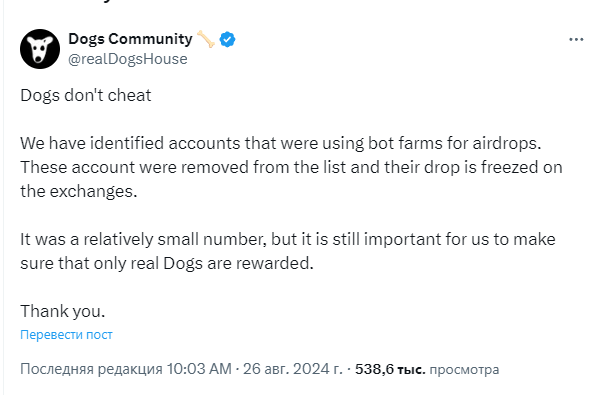Open edit history via Последняя редакция
Image resolution: width=598 pixels, height=395 pixels.
[91, 369]
